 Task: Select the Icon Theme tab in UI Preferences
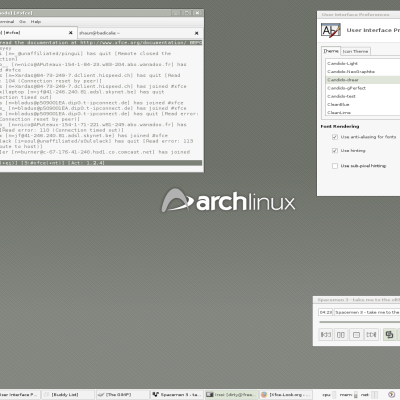point(355,51)
